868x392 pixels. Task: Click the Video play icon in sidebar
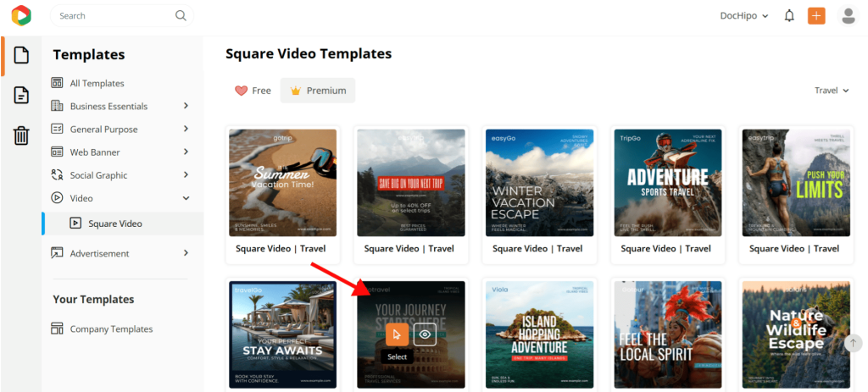tap(57, 197)
